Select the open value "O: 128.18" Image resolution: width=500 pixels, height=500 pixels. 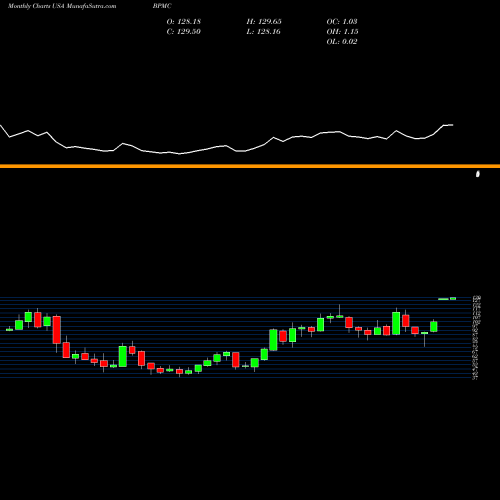pos(184,22)
